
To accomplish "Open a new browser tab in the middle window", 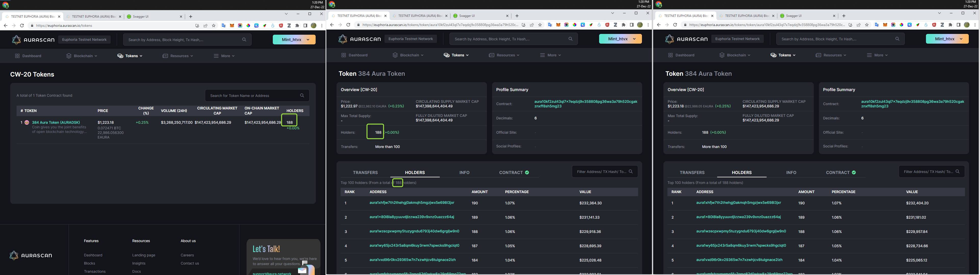I will [517, 16].
